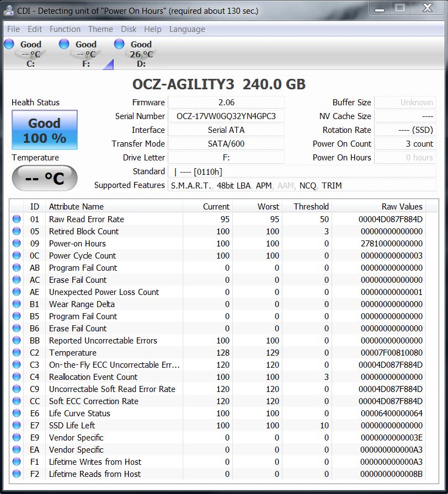Click status orb for Lifetime Reads from Host

[x=17, y=474]
